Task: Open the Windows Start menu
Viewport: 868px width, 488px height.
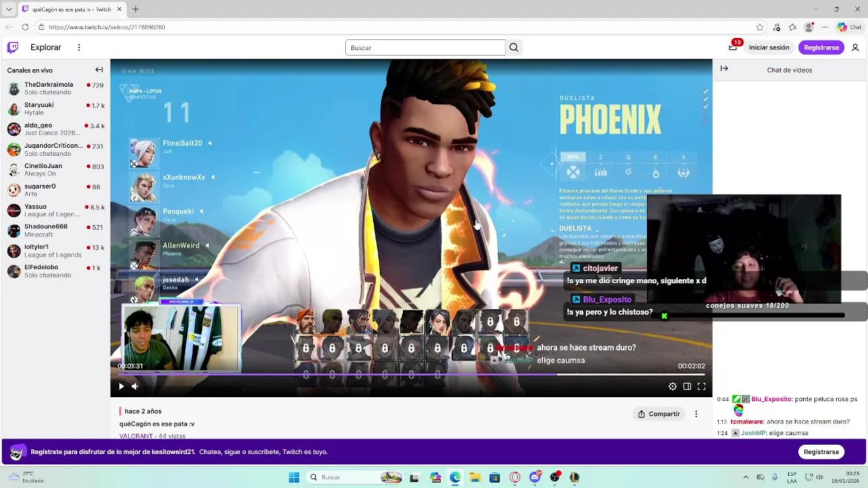Action: [294, 477]
